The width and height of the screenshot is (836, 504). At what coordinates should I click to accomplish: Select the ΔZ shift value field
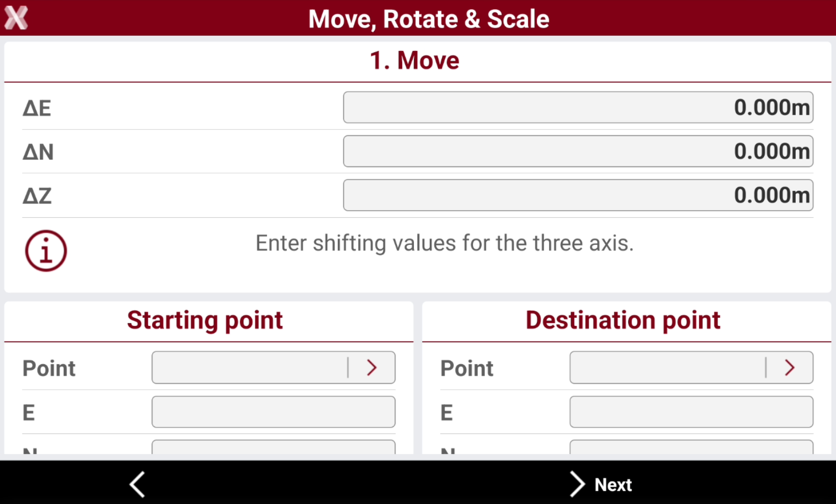point(578,195)
